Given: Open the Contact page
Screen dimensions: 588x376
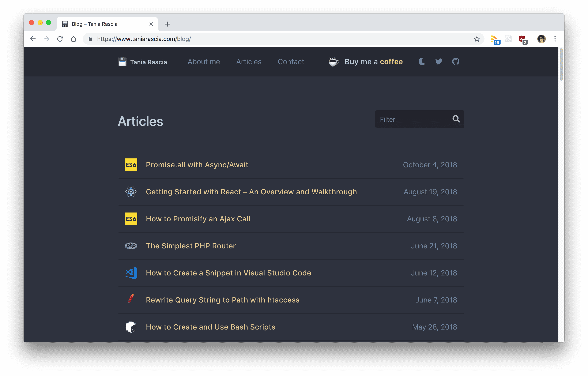Looking at the screenshot, I should click(x=291, y=62).
